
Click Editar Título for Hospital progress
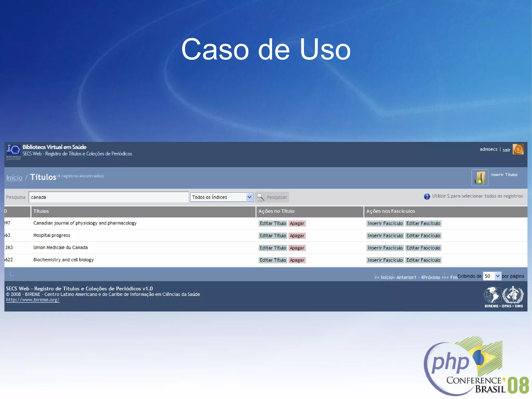coord(273,236)
